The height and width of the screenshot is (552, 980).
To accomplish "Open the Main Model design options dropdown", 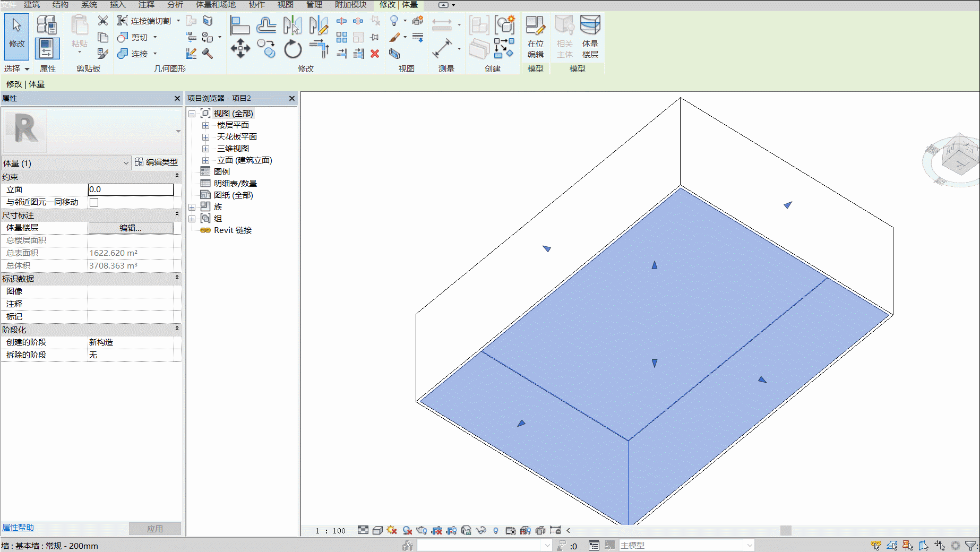I will point(687,545).
